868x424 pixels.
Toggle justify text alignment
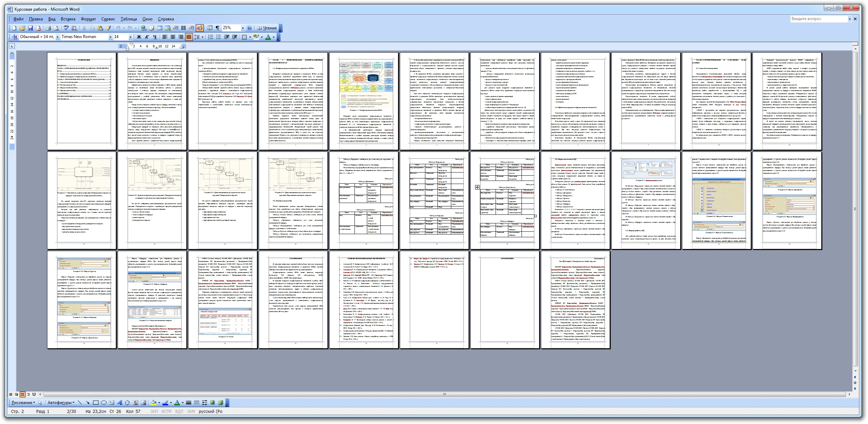click(x=189, y=37)
